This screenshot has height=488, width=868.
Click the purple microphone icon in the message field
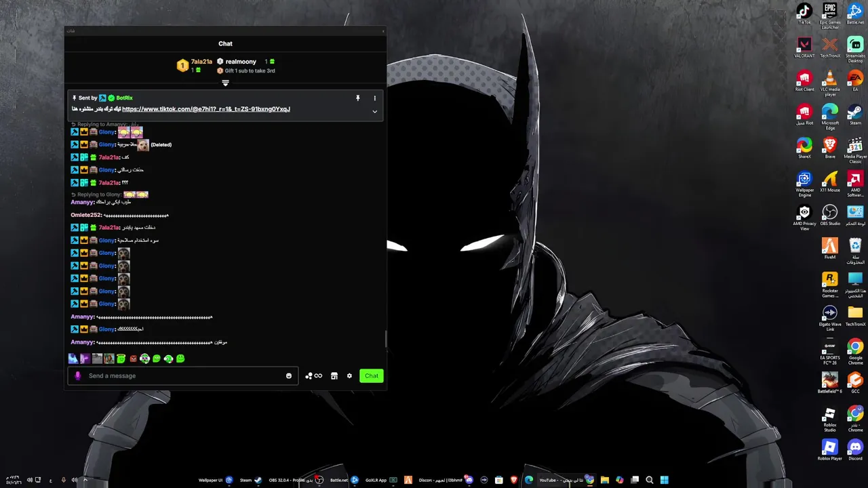pos(77,375)
